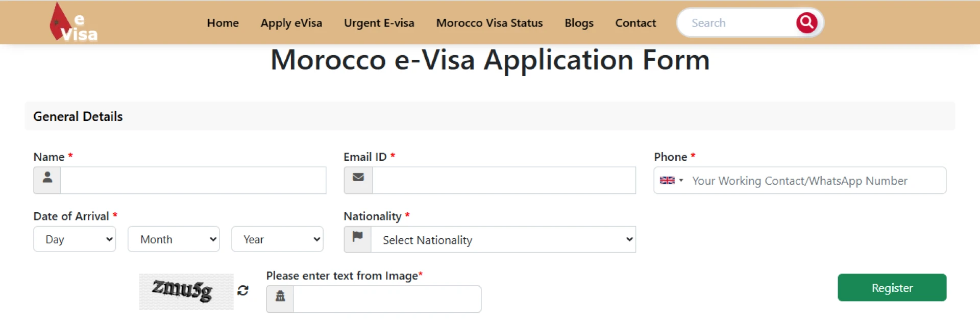
Task: Click the UK flag in the Phone field
Action: tap(667, 180)
